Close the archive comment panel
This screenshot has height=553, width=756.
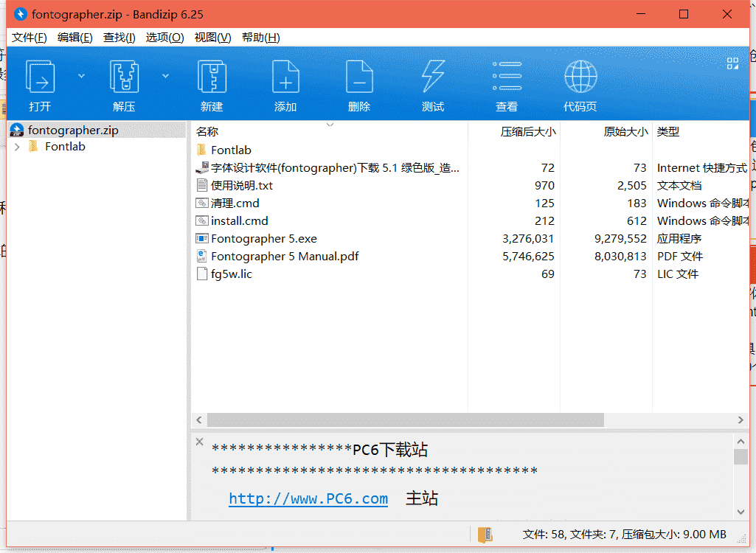[200, 442]
